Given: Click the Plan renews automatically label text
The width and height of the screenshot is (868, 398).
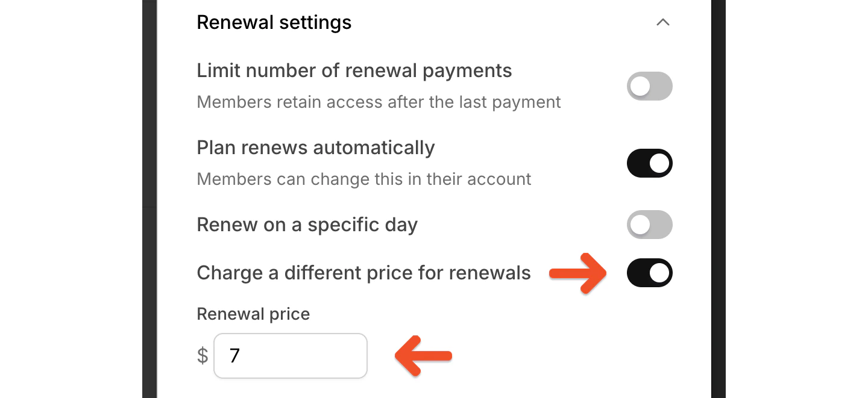Looking at the screenshot, I should point(315,148).
